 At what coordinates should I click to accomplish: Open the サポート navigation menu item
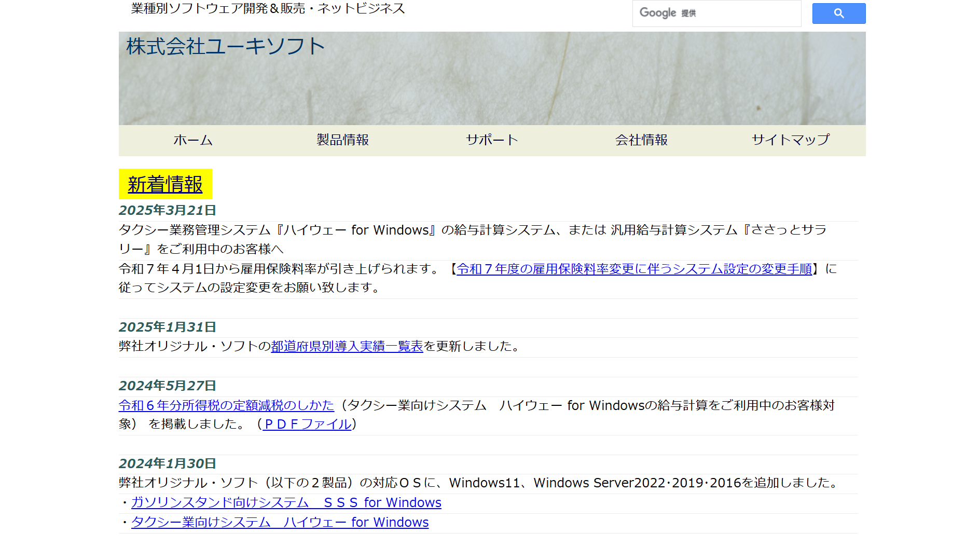pyautogui.click(x=492, y=140)
